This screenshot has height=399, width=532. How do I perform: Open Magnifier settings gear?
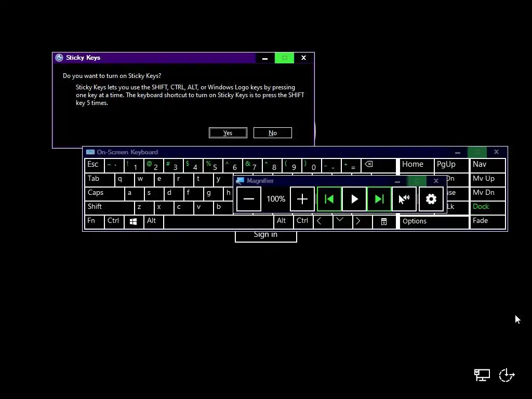coord(431,199)
